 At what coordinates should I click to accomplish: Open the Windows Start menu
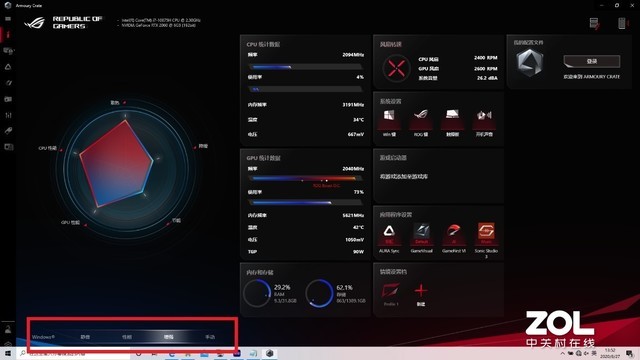(8, 353)
